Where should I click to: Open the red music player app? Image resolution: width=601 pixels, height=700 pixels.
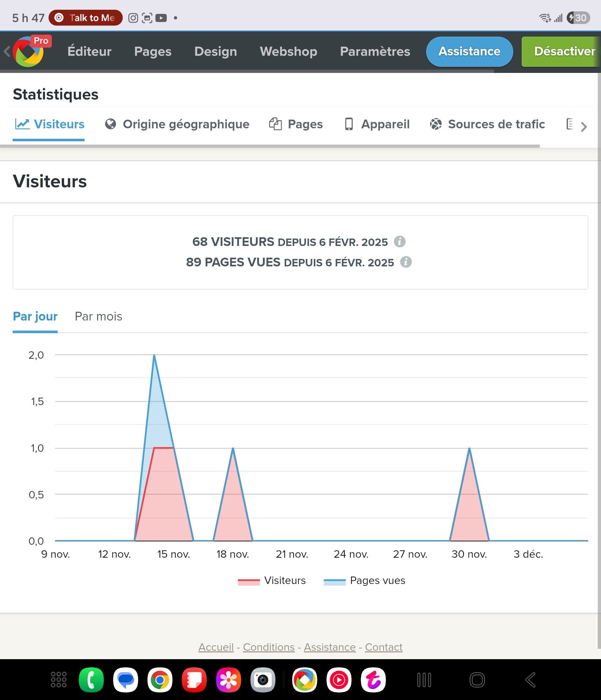[x=339, y=680]
